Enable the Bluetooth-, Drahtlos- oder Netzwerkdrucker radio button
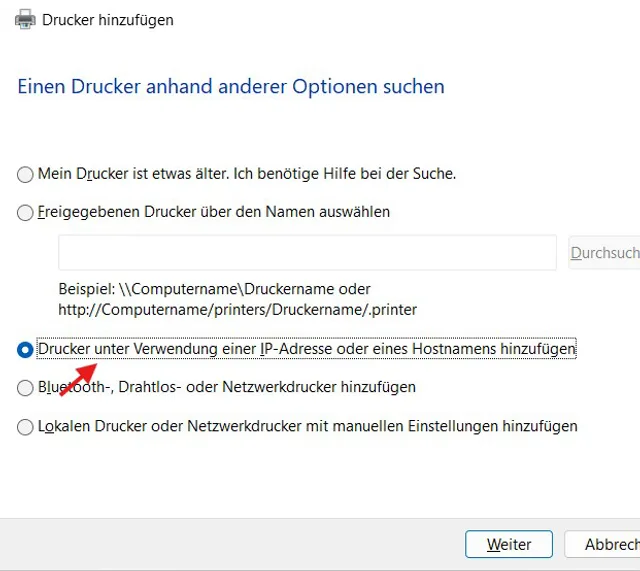640x571 pixels. [25, 388]
